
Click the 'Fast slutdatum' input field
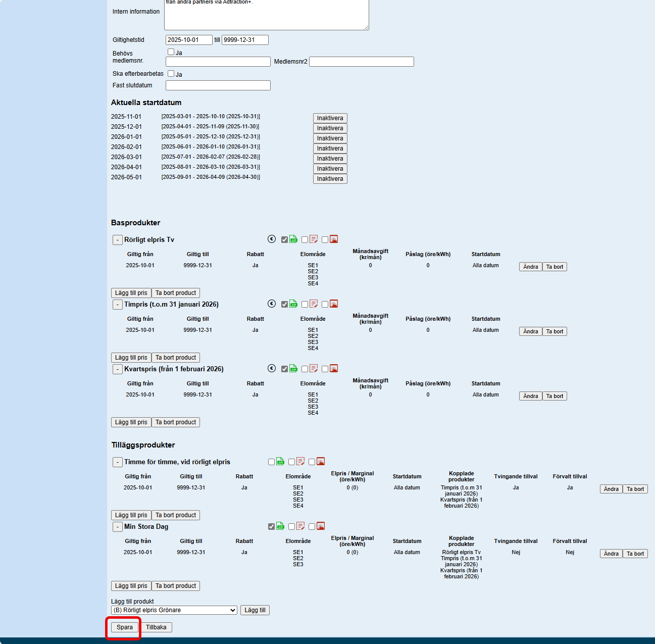(218, 85)
